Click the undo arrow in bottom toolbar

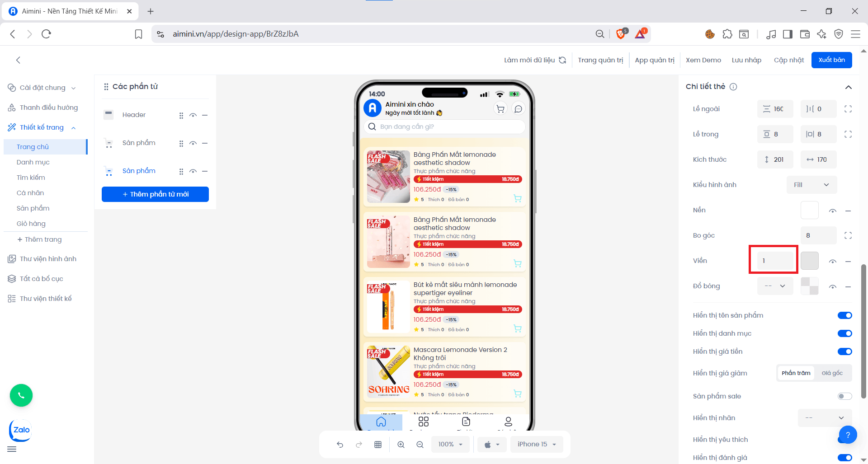(x=340, y=445)
